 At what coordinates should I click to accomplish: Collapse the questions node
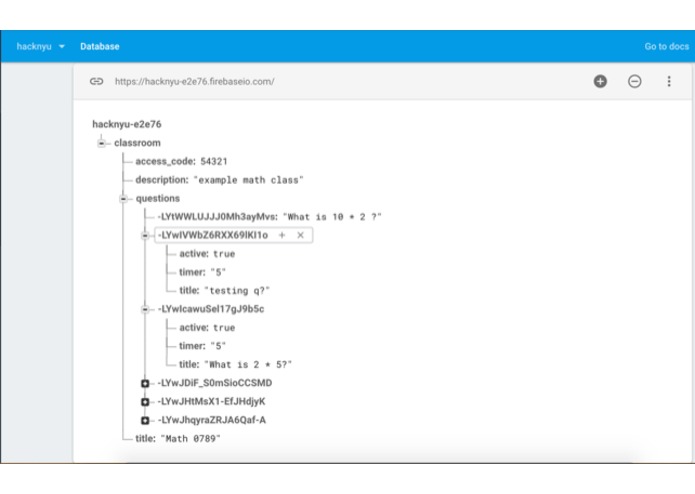124,198
